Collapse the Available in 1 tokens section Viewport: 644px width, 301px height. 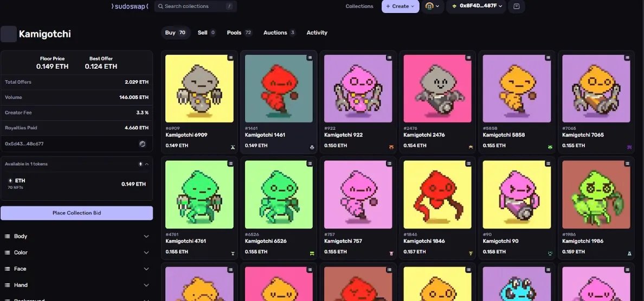pos(146,164)
